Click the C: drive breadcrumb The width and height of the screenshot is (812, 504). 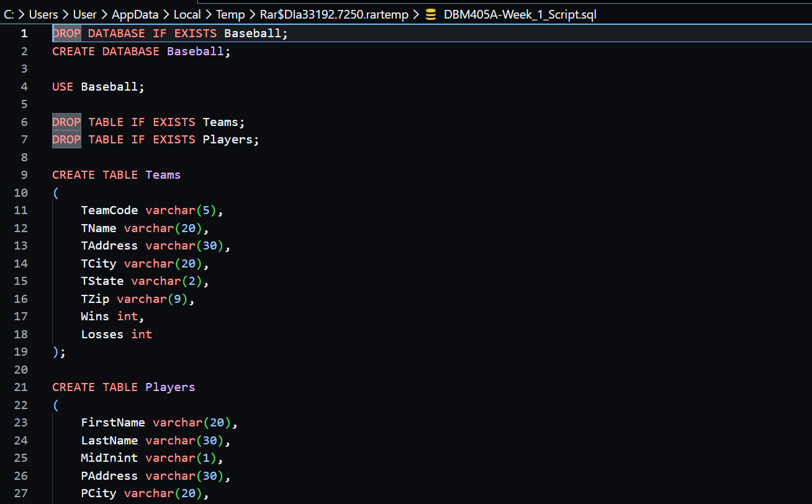coord(9,15)
